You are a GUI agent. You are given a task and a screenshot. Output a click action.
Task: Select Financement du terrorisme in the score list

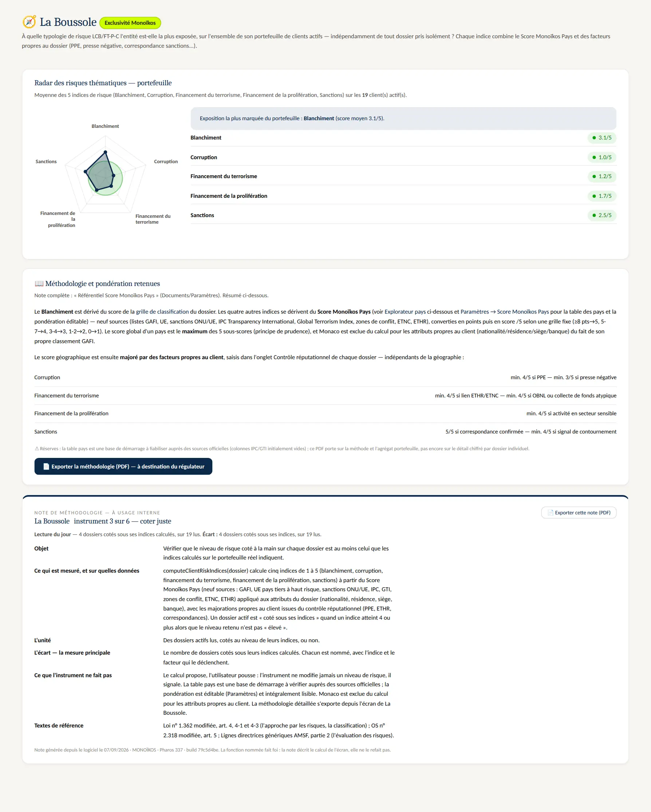pyautogui.click(x=224, y=176)
